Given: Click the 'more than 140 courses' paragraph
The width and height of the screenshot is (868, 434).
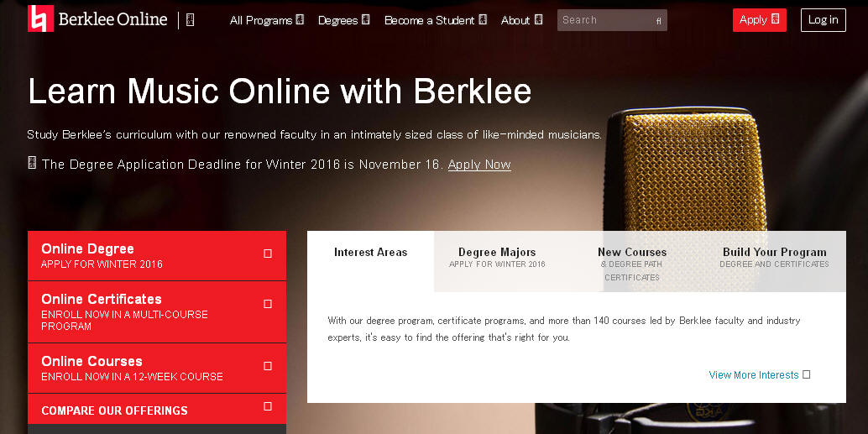Looking at the screenshot, I should click(x=563, y=329).
